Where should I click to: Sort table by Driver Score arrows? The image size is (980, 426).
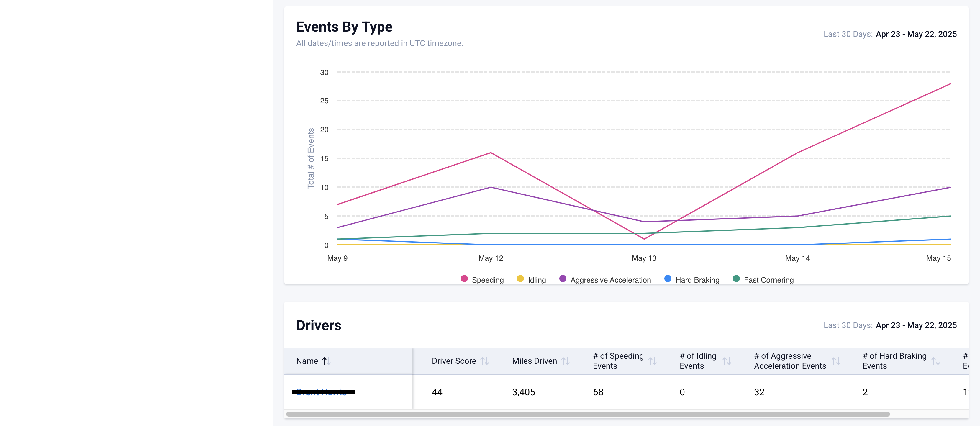[484, 361]
